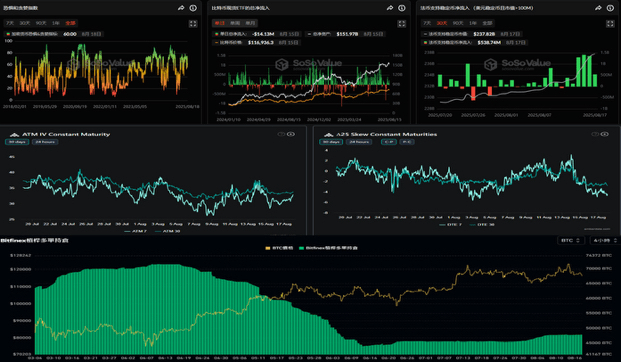Switch ETF panel to 单周 view
The width and height of the screenshot is (621, 362).
point(235,23)
